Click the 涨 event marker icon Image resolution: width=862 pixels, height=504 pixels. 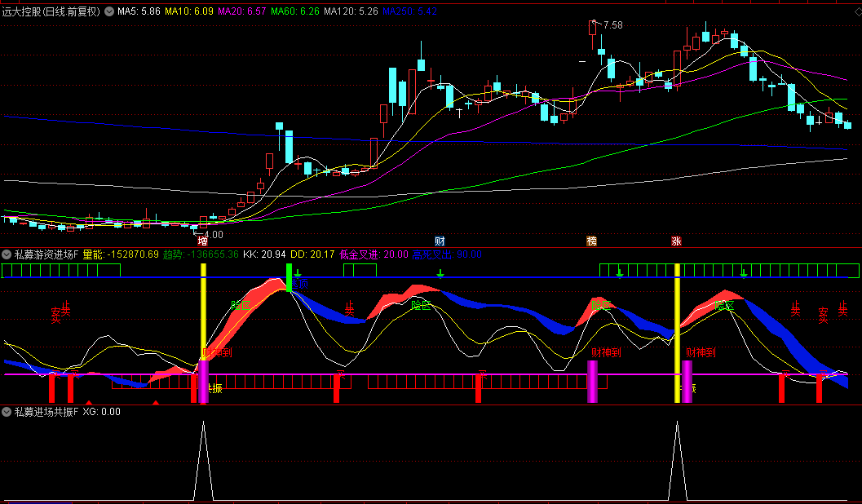[x=676, y=241]
